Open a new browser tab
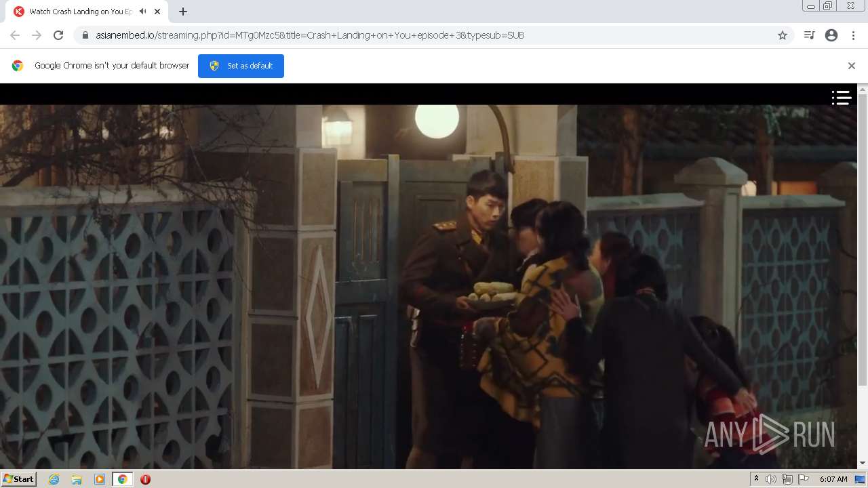Image resolution: width=868 pixels, height=488 pixels. pos(183,12)
